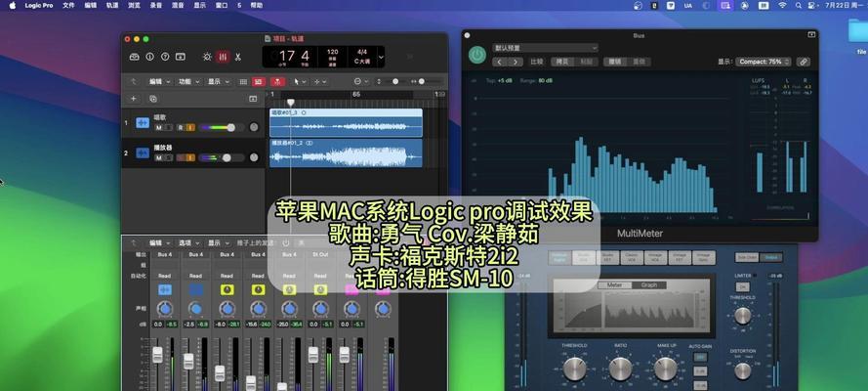Toggle the Inspector info icon
Viewport: 868px width, 391px height.
pos(149,57)
